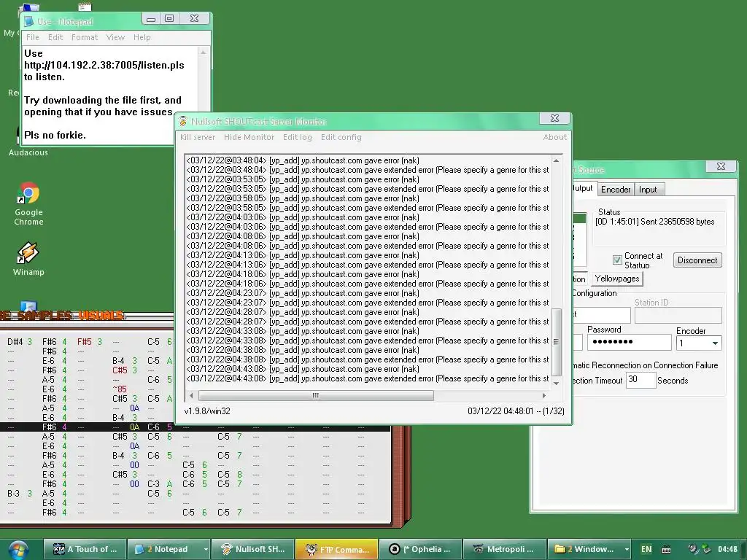Click the Password input field
747x560 pixels.
pyautogui.click(x=629, y=342)
